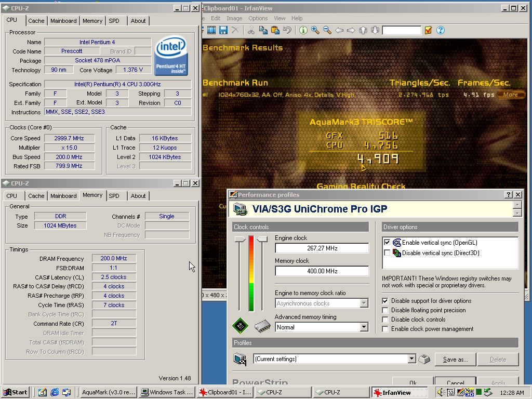Check Disable floating point precision

click(385, 310)
